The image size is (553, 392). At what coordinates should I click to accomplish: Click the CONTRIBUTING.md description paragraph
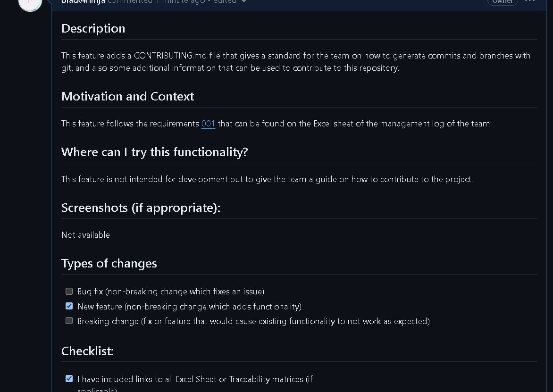[x=296, y=62]
